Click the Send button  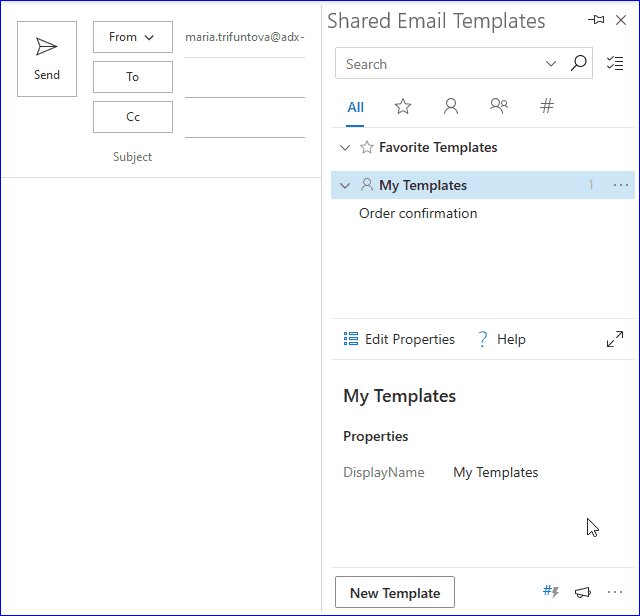[x=47, y=59]
